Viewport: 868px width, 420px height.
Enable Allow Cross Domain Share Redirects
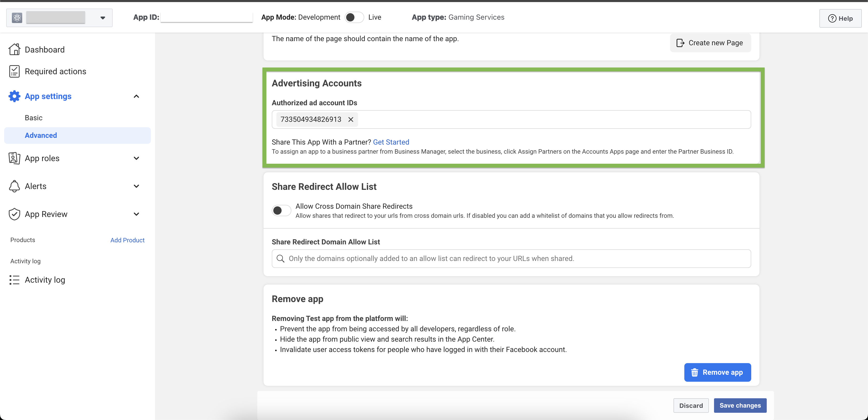(281, 211)
